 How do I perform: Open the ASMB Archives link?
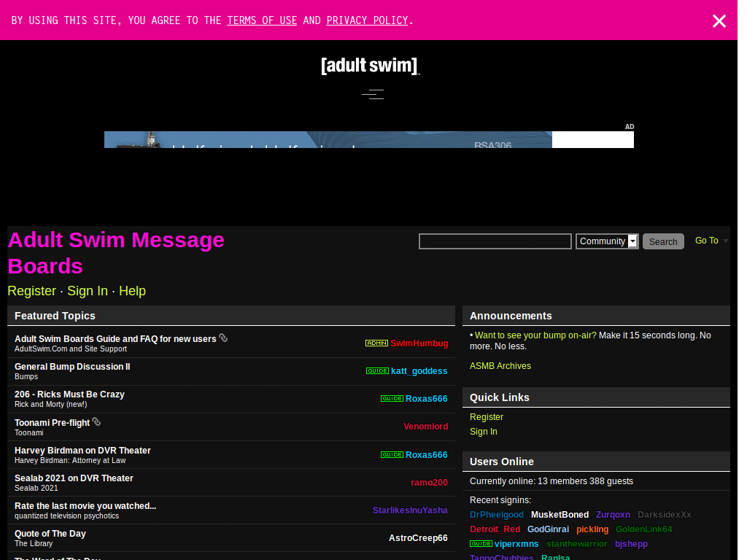point(500,365)
